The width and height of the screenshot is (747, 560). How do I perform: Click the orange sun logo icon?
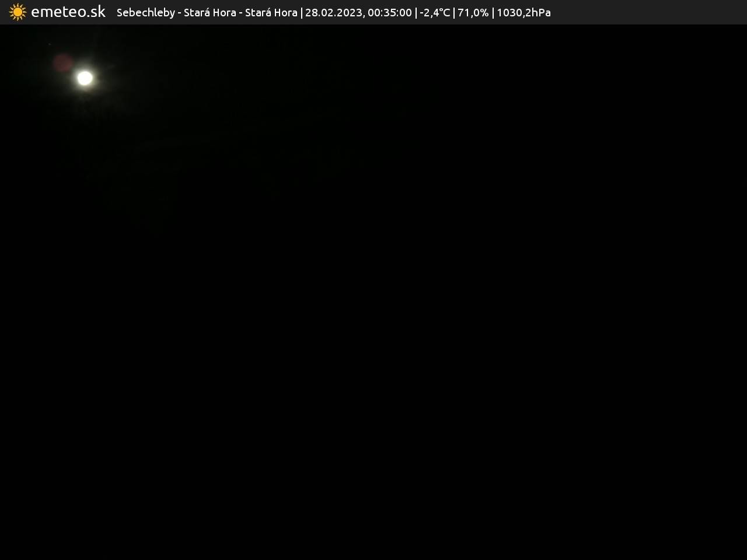click(x=18, y=12)
